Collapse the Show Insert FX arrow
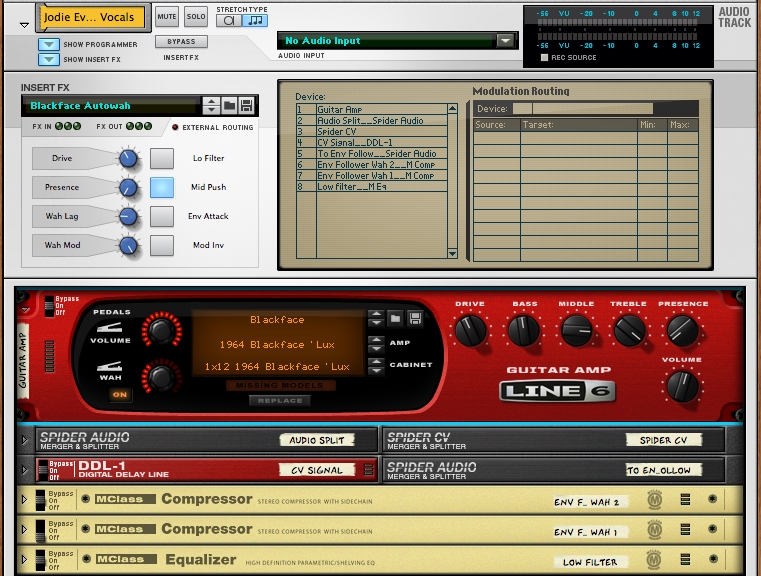Viewport: 761px width, 576px height. point(49,59)
